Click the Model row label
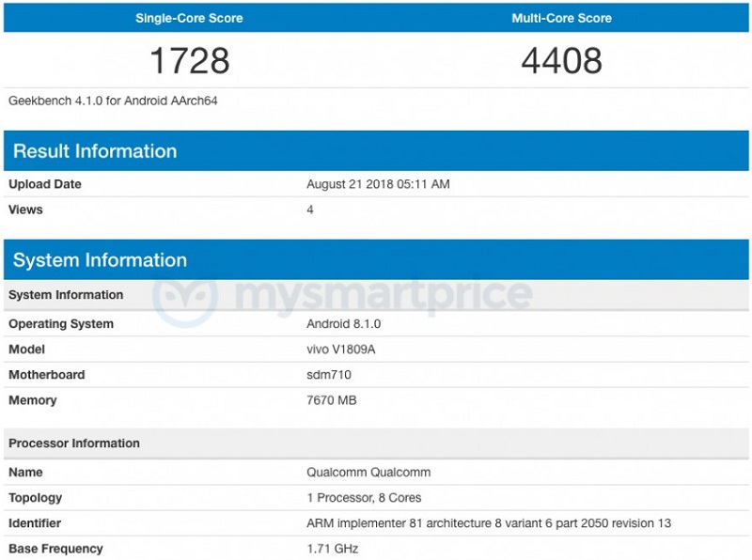The image size is (752, 560). (27, 349)
